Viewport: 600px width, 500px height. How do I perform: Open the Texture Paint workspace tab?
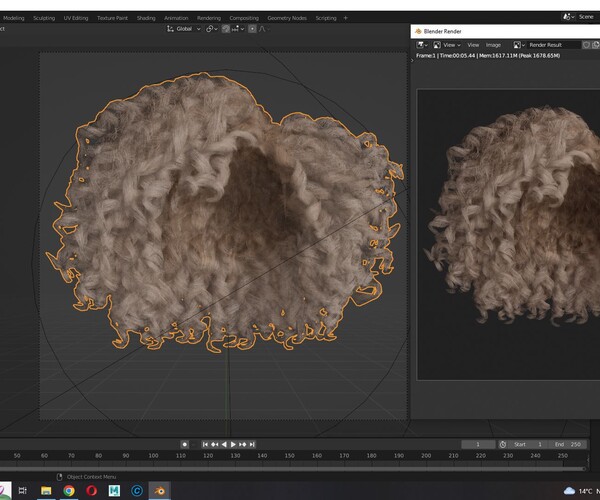[x=112, y=18]
